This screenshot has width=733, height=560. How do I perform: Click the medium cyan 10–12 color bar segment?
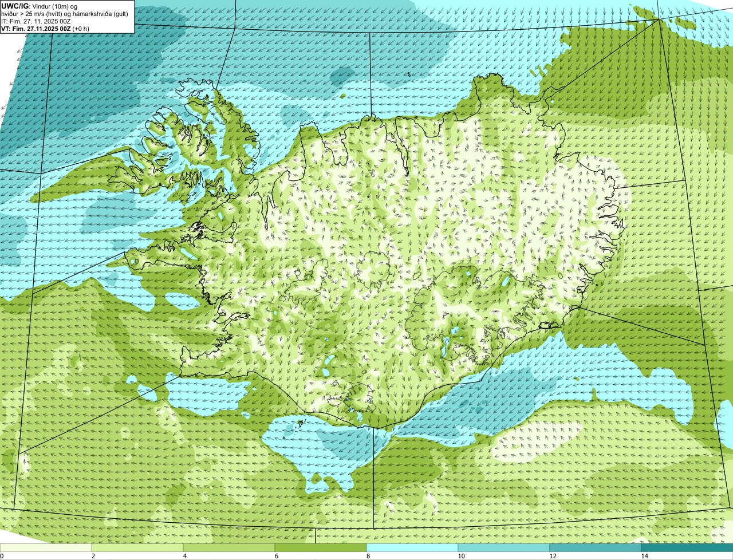[x=504, y=548]
